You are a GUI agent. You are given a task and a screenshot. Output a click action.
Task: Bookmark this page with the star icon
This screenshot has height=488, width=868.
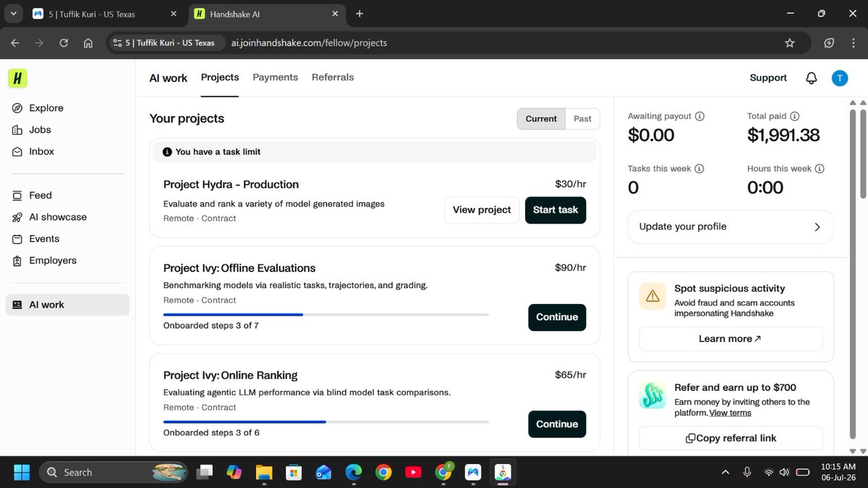(x=790, y=43)
